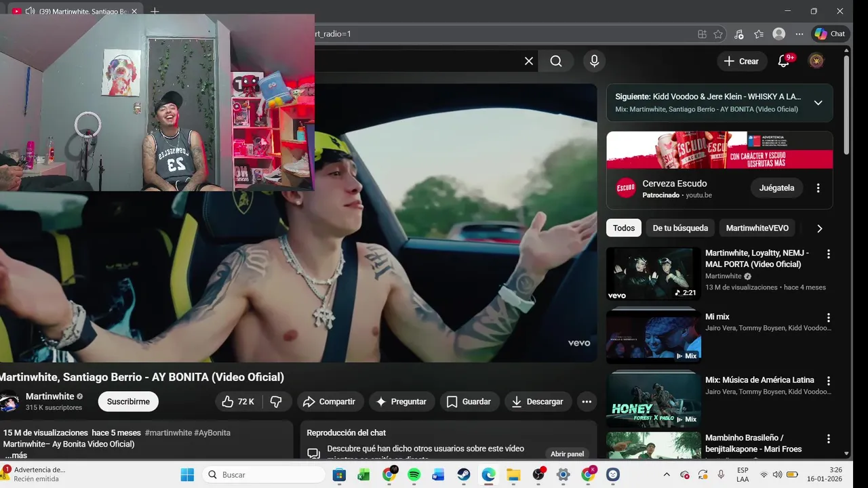Subscribe with the Suscribirme button

pos(128,402)
